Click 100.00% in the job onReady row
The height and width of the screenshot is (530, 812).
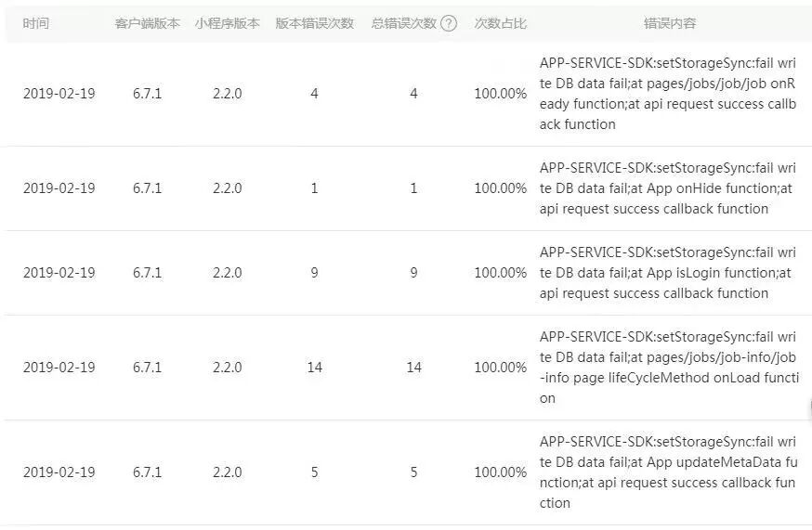pyautogui.click(x=500, y=94)
